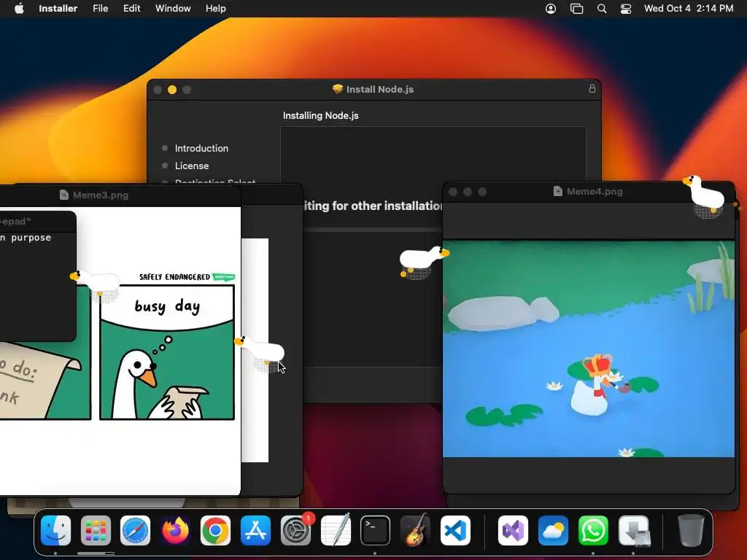The width and height of the screenshot is (747, 560).
Task: Click the Install Node.js window title
Action: [x=379, y=90]
